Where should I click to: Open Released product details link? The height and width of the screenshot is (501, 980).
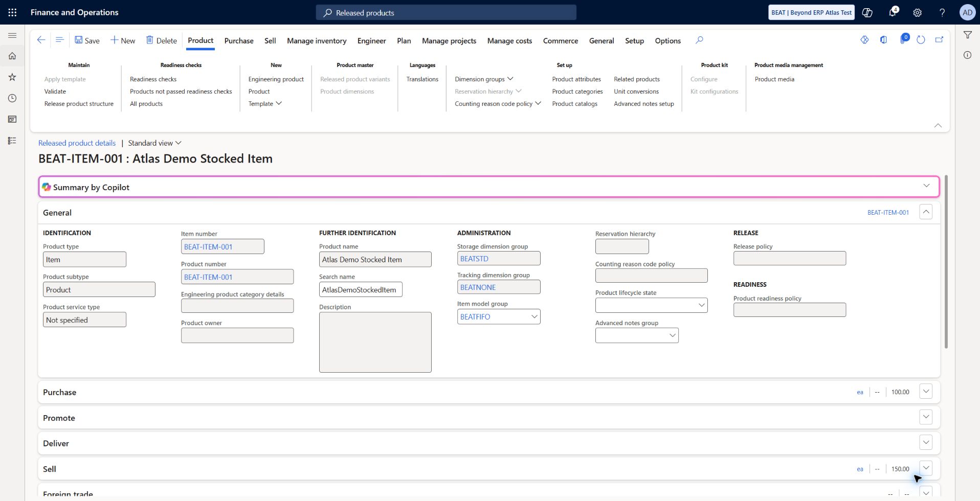coord(77,143)
